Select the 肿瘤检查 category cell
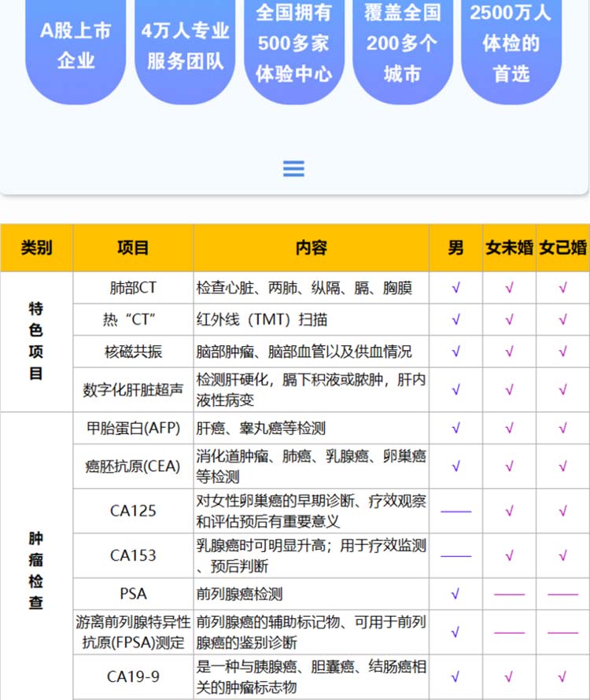This screenshot has width=590, height=700. coord(36,571)
